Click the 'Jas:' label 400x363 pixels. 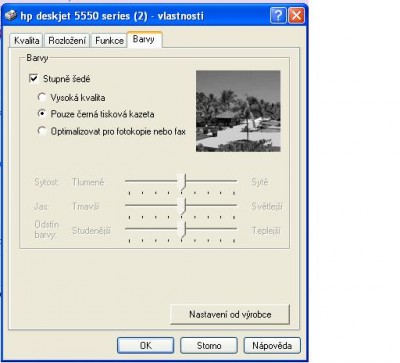tap(41, 206)
